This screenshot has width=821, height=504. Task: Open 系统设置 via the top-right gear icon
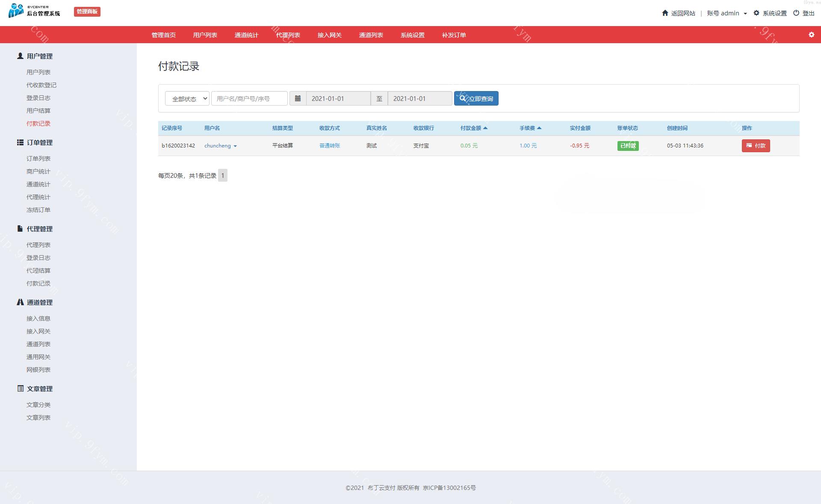click(x=756, y=13)
